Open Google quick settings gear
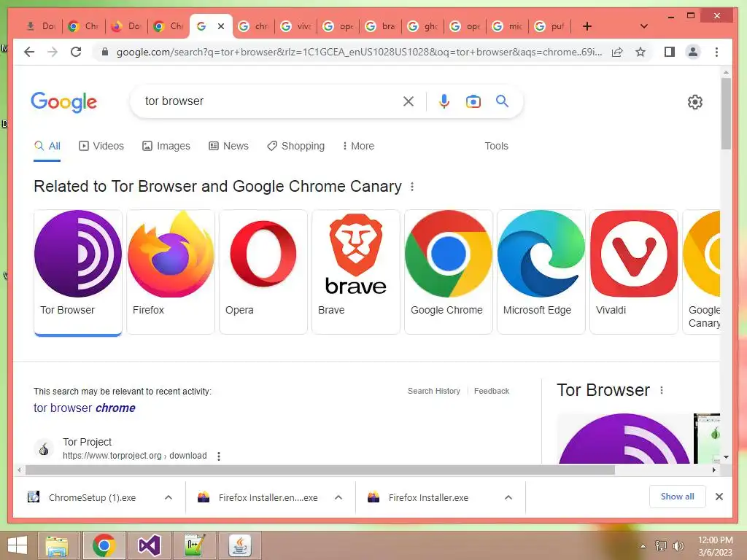 (695, 102)
